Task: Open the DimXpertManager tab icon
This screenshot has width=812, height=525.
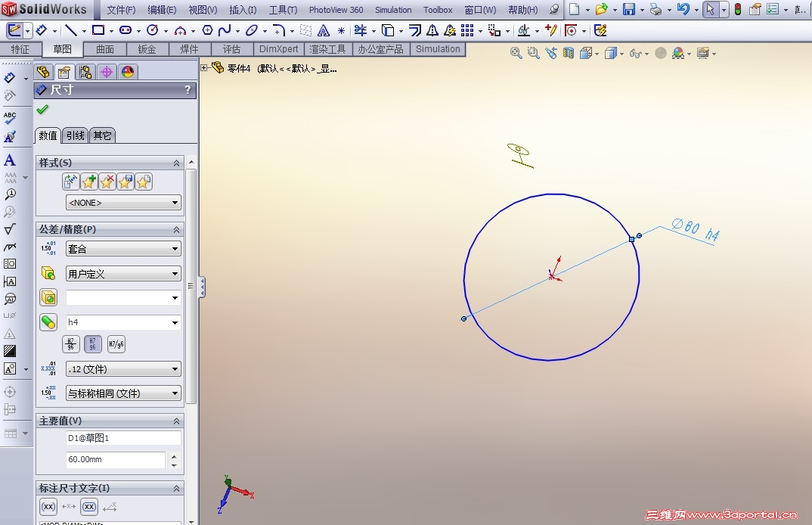Action: (x=107, y=72)
